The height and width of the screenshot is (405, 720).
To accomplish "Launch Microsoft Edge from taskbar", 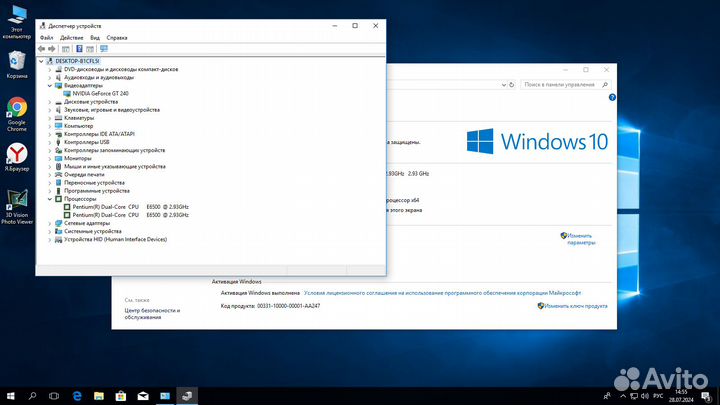I will [77, 396].
